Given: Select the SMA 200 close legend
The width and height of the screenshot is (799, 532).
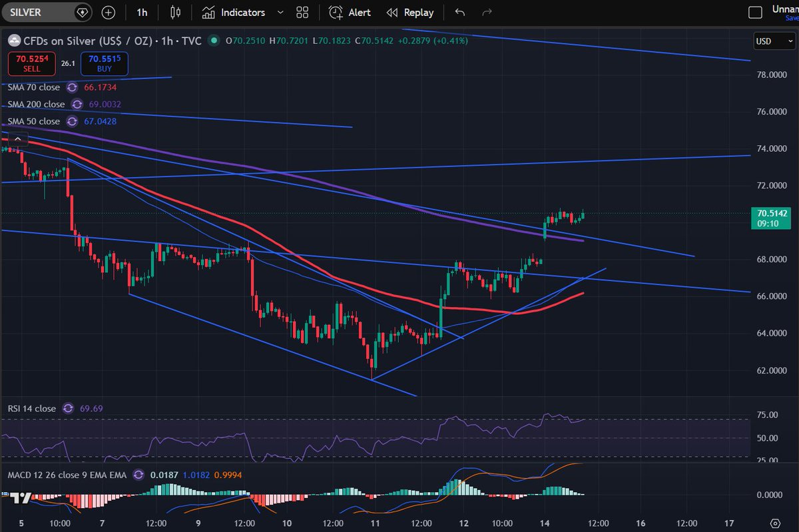Looking at the screenshot, I should tap(37, 105).
